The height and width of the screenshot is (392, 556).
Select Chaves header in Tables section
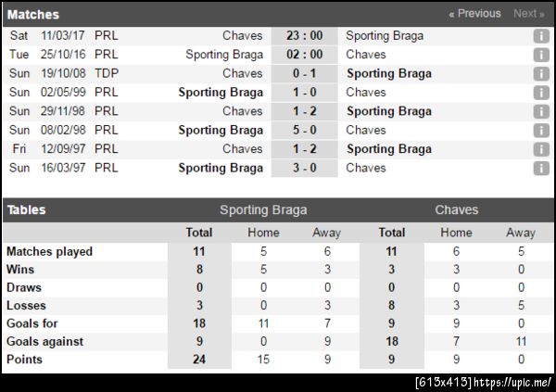(457, 210)
